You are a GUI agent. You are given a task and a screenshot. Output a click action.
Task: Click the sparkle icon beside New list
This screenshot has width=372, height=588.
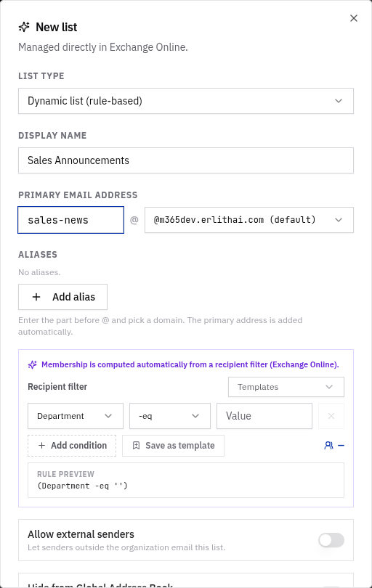tap(24, 27)
